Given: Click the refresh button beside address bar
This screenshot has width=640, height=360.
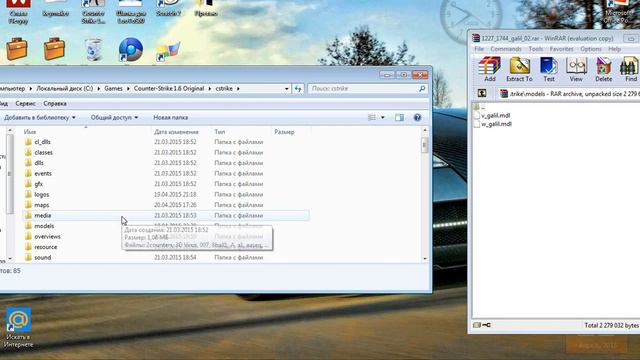Looking at the screenshot, I should point(298,89).
